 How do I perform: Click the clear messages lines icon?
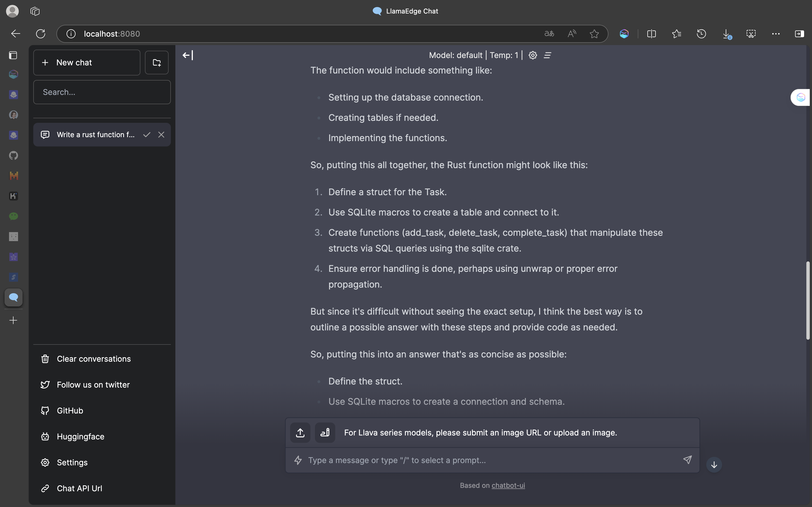tap(547, 55)
